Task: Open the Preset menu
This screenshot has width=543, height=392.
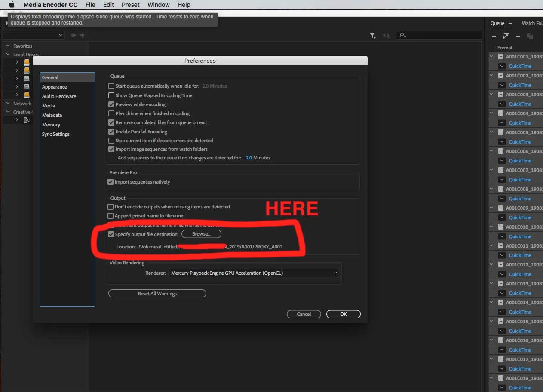Action: (x=131, y=5)
